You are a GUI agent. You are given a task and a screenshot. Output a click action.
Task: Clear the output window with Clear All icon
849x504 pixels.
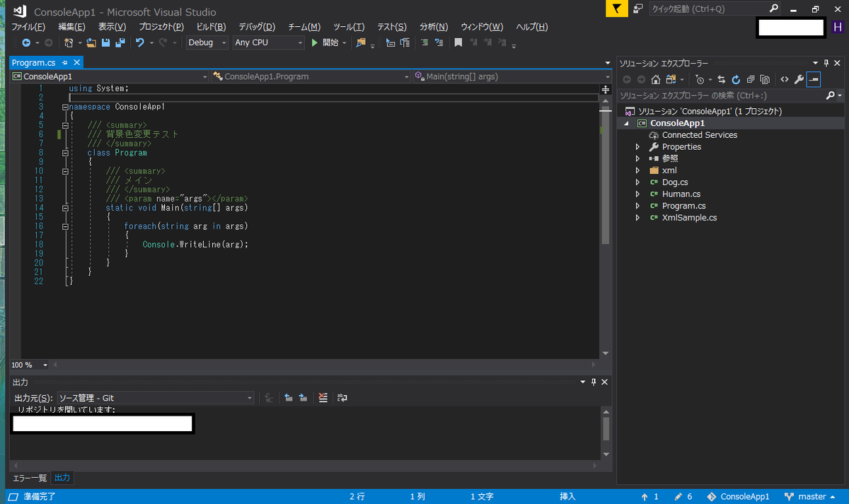pos(323,398)
